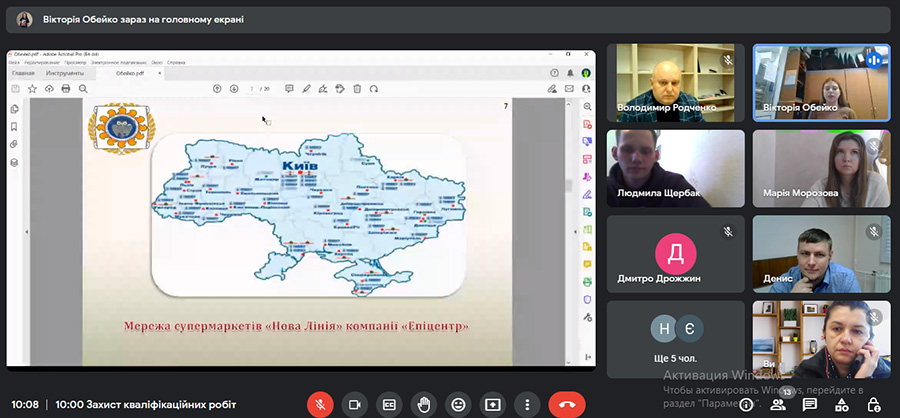Click the trash delete icon in toolbar
The width and height of the screenshot is (900, 418).
coord(357,88)
